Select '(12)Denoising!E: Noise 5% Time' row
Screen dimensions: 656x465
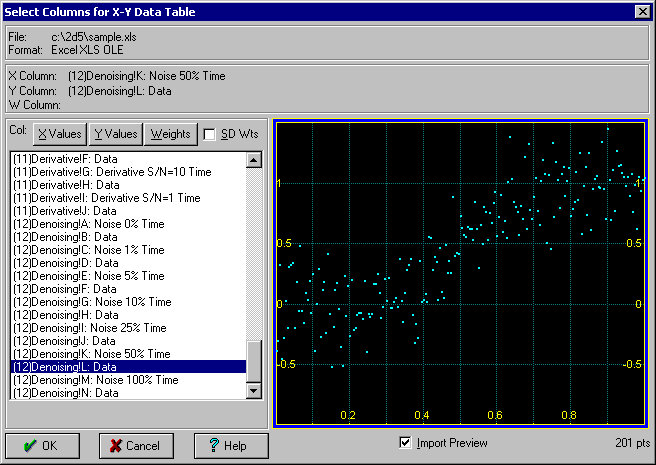coord(128,276)
